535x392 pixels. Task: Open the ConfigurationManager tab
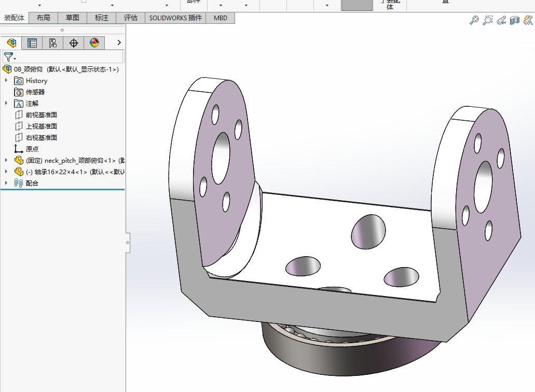click(52, 43)
